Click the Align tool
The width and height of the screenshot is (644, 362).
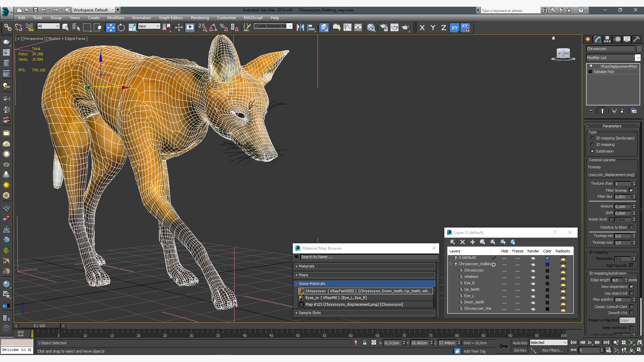311,27
